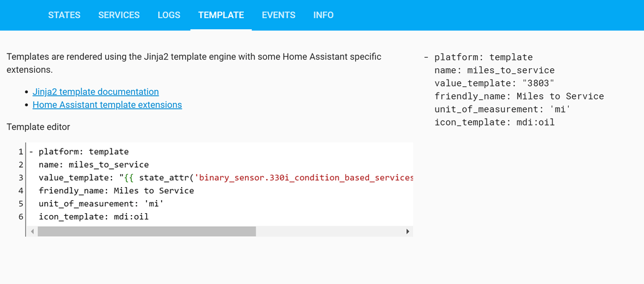Open the LOGS tab
Screen dimensions: 644x284
(x=169, y=15)
